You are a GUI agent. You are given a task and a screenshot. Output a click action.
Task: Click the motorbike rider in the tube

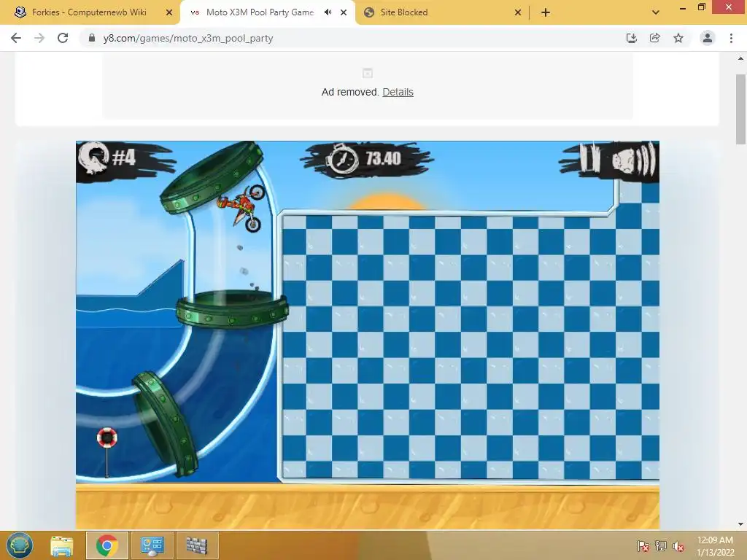click(242, 208)
